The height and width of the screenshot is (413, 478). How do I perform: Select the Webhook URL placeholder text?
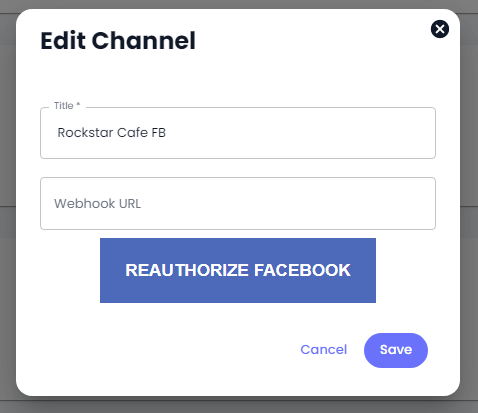pos(97,203)
